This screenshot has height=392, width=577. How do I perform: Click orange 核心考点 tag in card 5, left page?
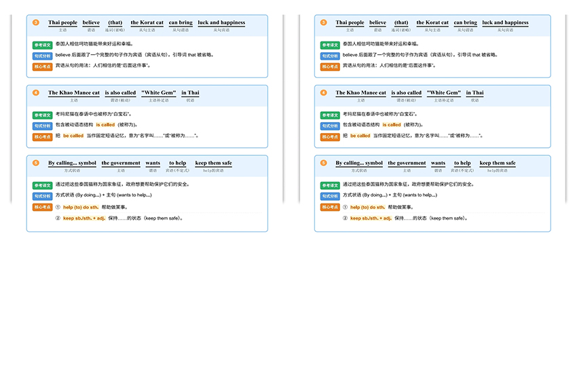pos(42,208)
